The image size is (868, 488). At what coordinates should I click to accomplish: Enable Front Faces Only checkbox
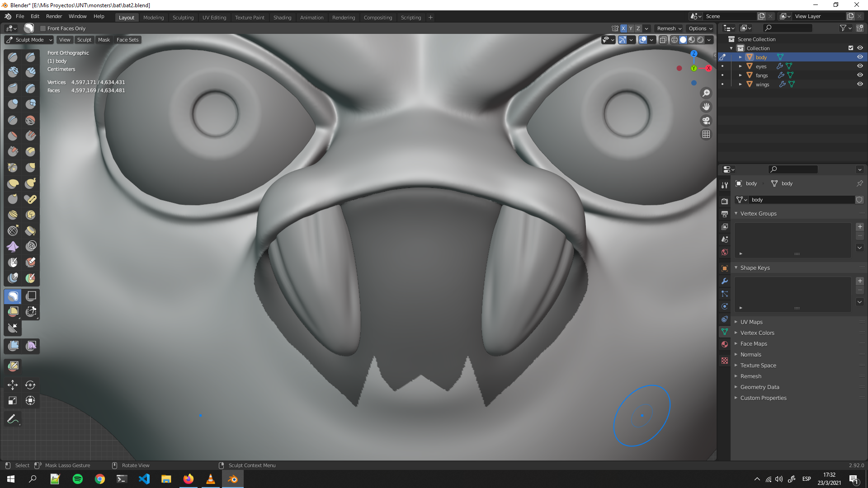point(43,28)
